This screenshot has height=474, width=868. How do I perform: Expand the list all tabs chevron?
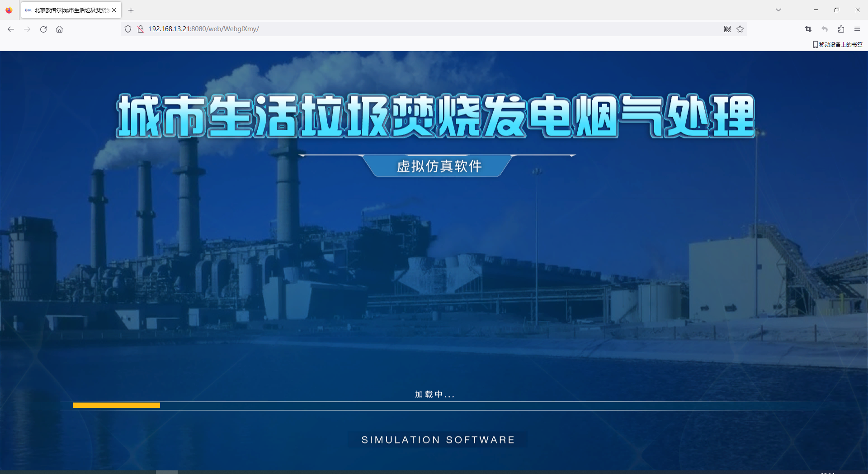tap(778, 10)
